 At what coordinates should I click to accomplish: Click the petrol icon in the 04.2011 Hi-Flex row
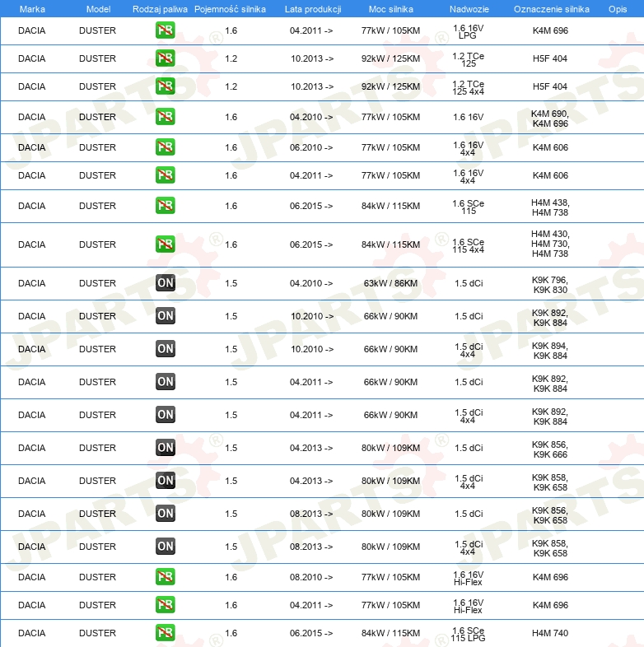coord(166,605)
